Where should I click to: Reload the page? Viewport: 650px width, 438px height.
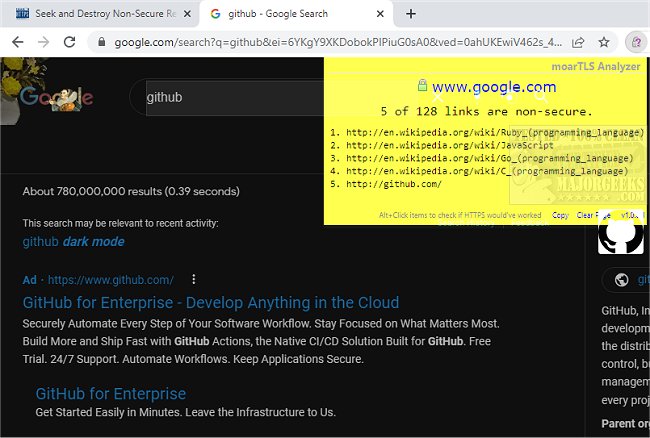[x=69, y=43]
